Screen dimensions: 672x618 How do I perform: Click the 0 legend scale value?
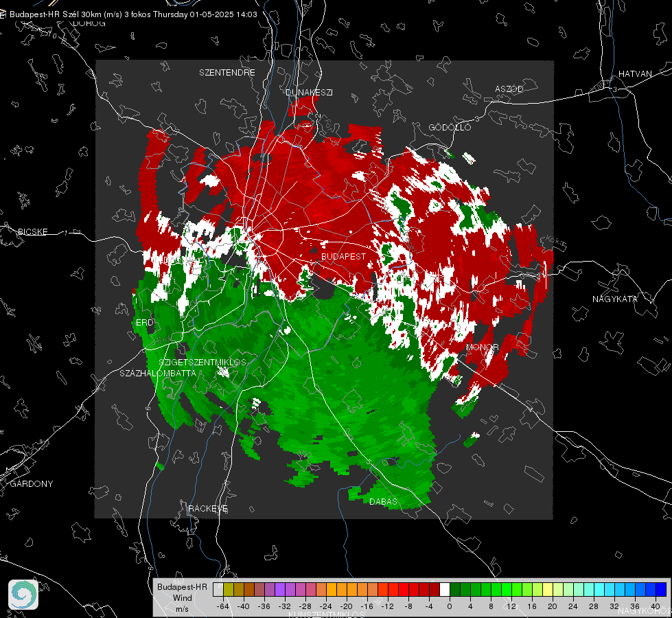click(x=450, y=606)
